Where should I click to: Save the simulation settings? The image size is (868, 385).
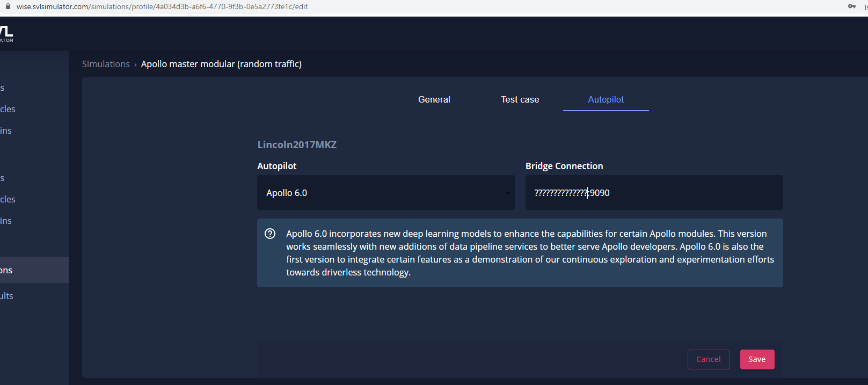[757, 359]
